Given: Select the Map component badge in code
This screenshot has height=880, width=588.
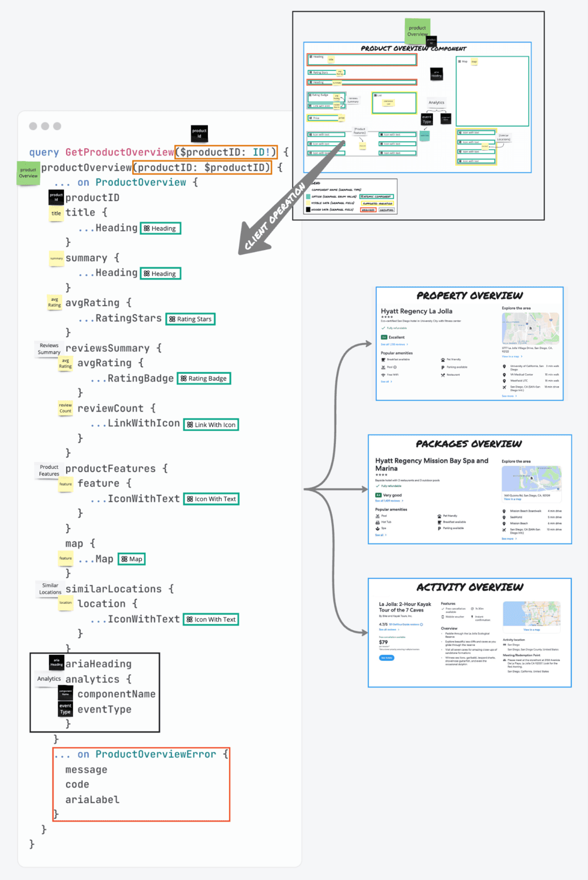Looking at the screenshot, I should coord(132,559).
